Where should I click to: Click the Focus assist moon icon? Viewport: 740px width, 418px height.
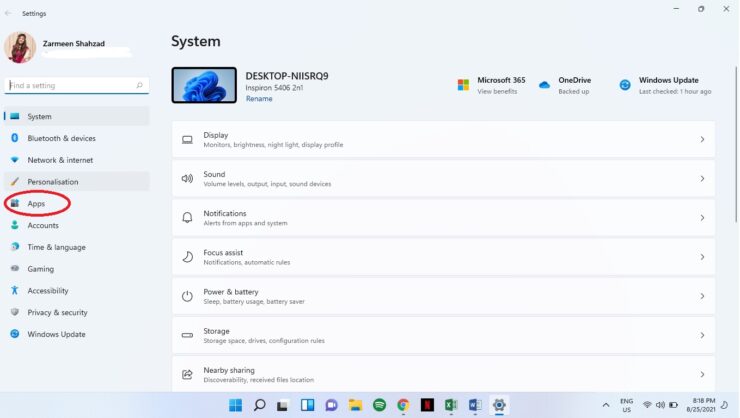click(x=187, y=257)
